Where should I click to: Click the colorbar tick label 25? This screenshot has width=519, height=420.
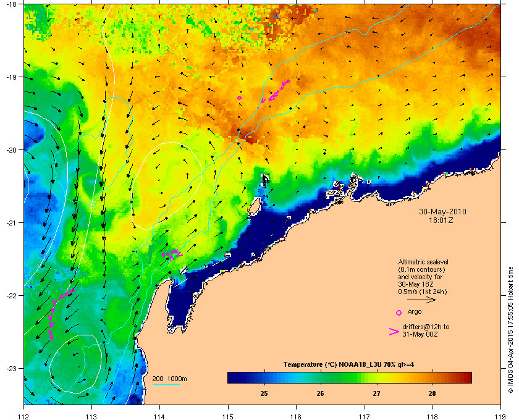click(x=264, y=393)
